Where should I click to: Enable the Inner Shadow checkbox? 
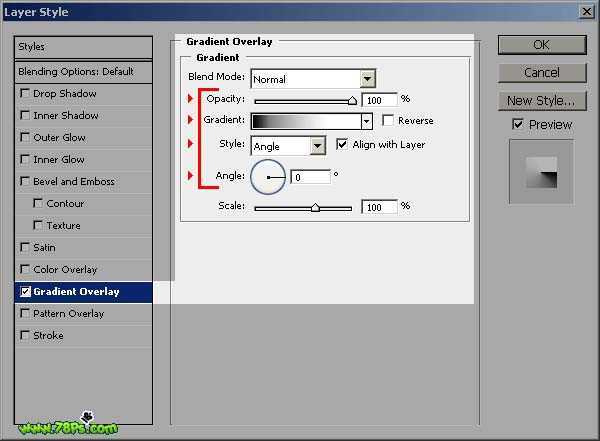click(x=25, y=115)
